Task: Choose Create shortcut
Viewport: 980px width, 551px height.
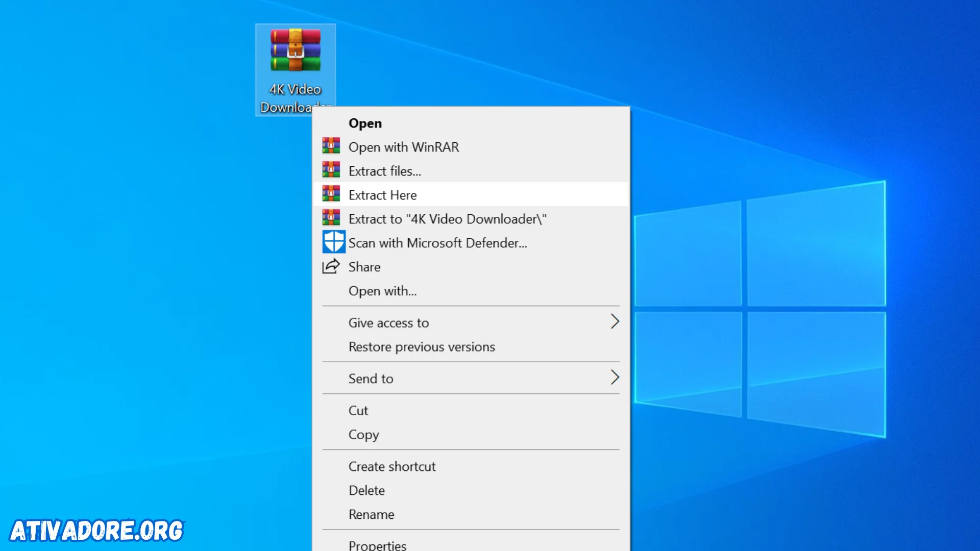Action: [471, 466]
